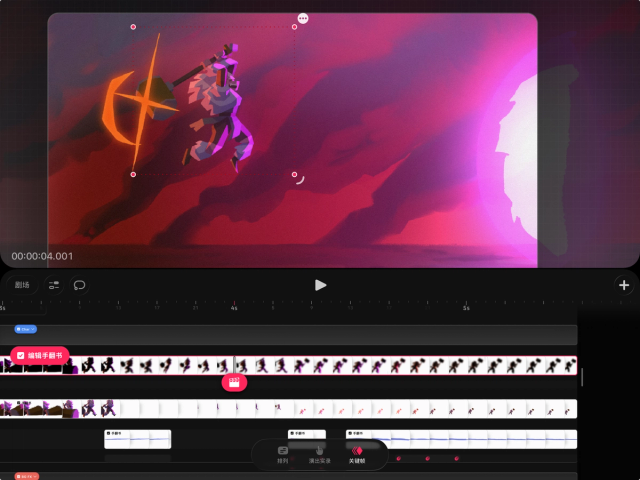Expand the blue Char group dropdown
Screen dimensions: 640x480
(x=26, y=329)
